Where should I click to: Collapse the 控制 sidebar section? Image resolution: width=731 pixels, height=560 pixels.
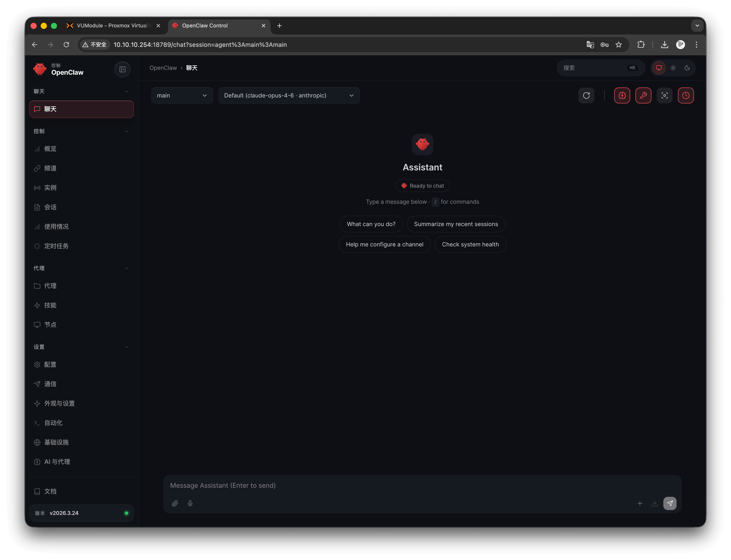(x=81, y=131)
